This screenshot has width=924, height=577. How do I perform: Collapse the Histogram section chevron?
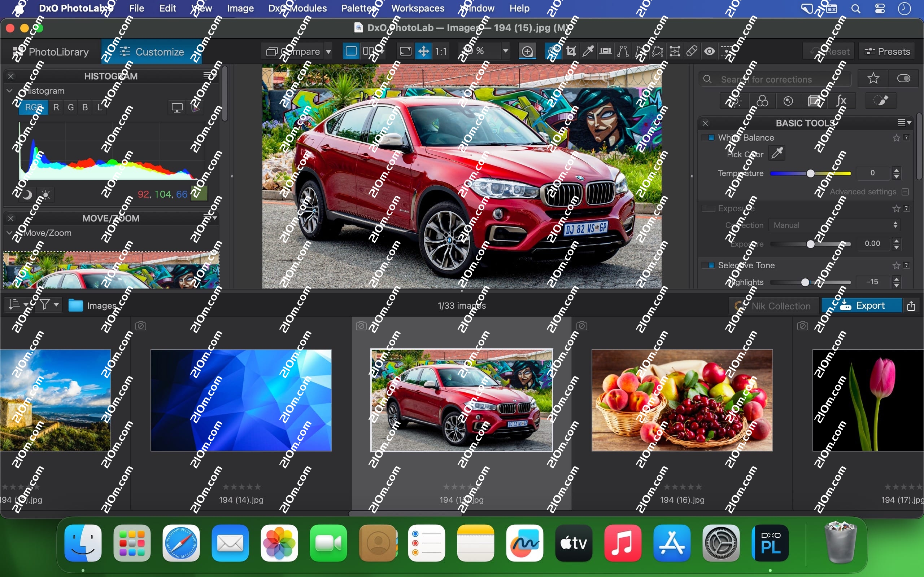point(9,91)
